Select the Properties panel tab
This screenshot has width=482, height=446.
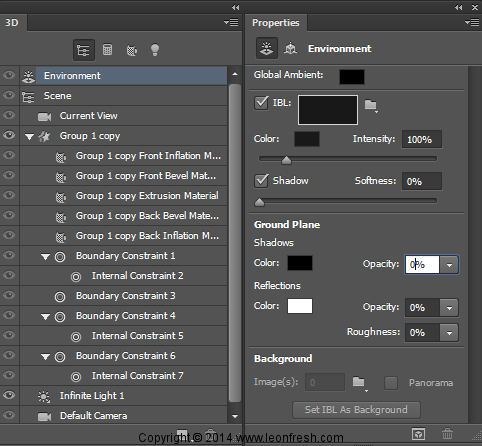[x=276, y=23]
